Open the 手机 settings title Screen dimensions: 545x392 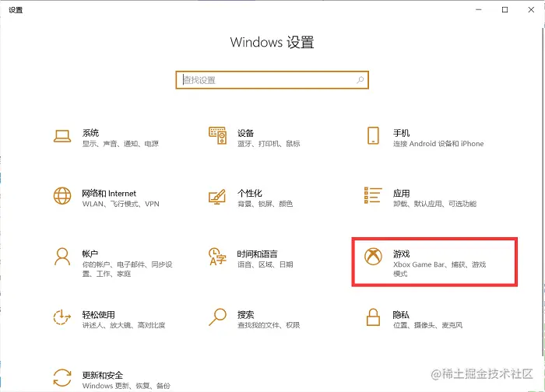point(402,133)
